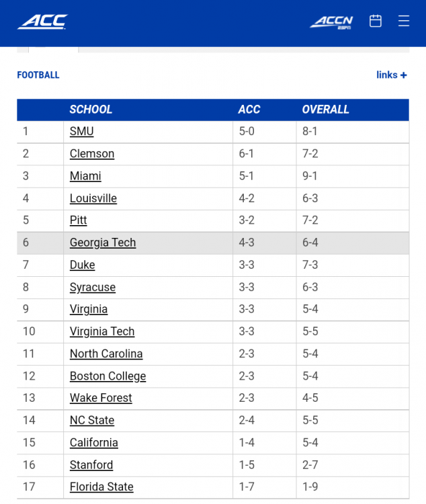Open the Syracuse link
Screen dimensions: 426x504
(x=93, y=287)
